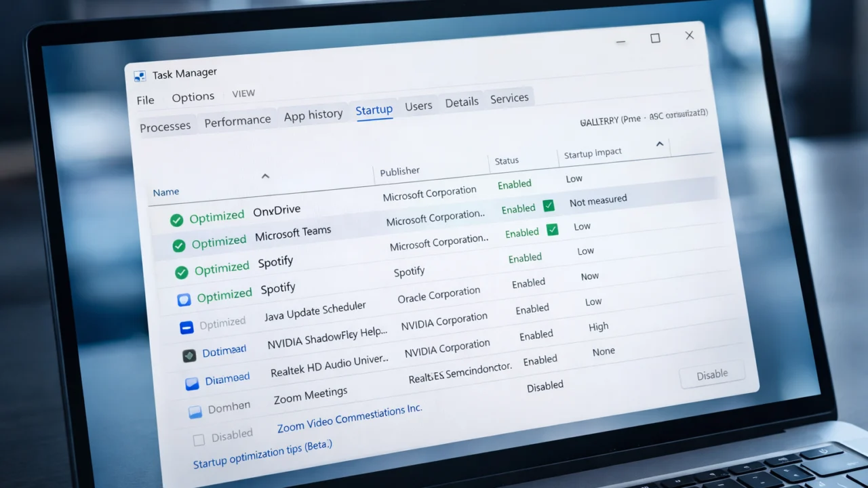Select the Realtek HD Audio row name
The width and height of the screenshot is (868, 488).
[330, 365]
